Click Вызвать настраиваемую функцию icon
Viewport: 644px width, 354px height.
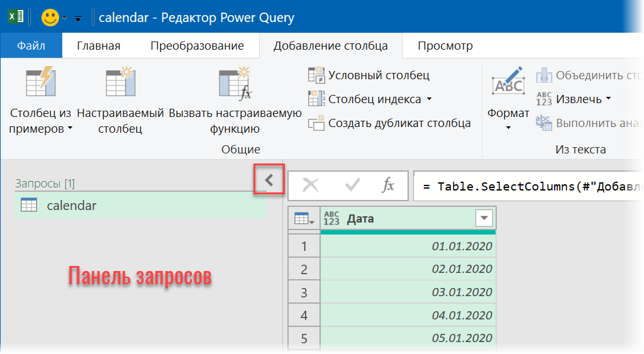[x=235, y=83]
